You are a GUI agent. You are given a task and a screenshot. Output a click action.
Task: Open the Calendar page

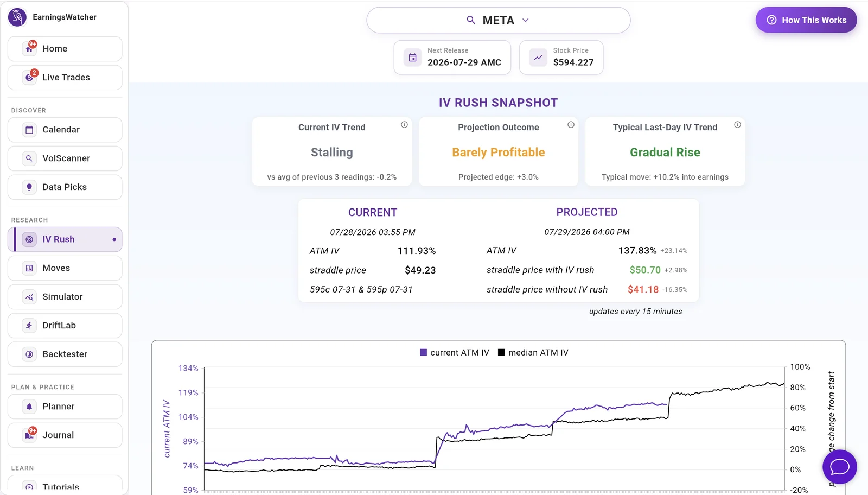tap(65, 130)
